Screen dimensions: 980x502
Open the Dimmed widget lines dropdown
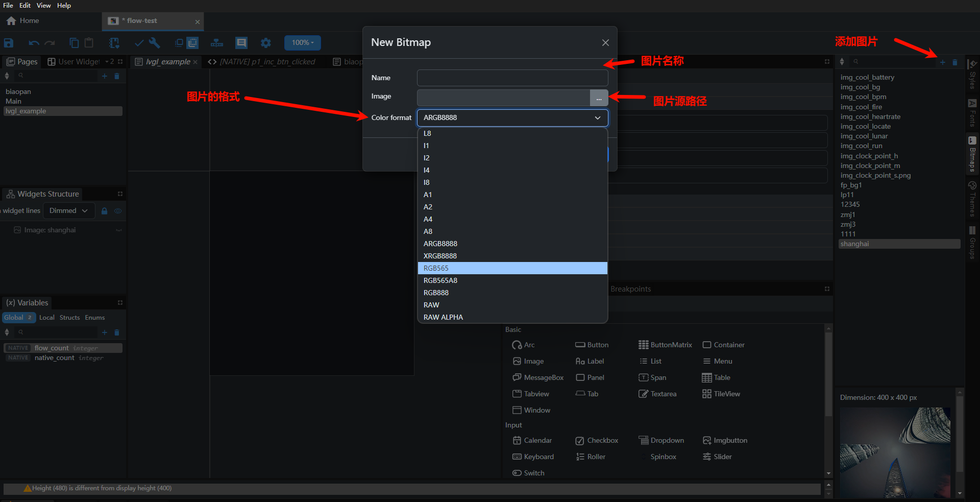[x=69, y=211]
